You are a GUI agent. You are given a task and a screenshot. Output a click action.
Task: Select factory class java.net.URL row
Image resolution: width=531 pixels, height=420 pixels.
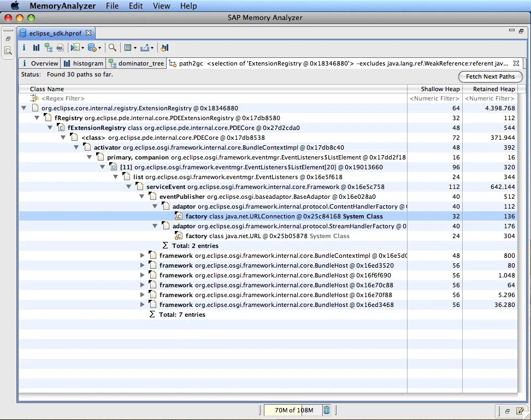(268, 236)
